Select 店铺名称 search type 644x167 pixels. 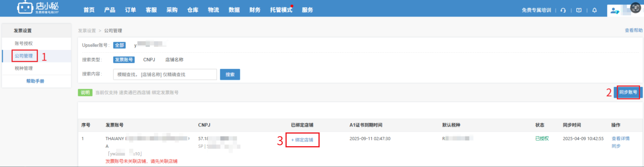tap(174, 60)
